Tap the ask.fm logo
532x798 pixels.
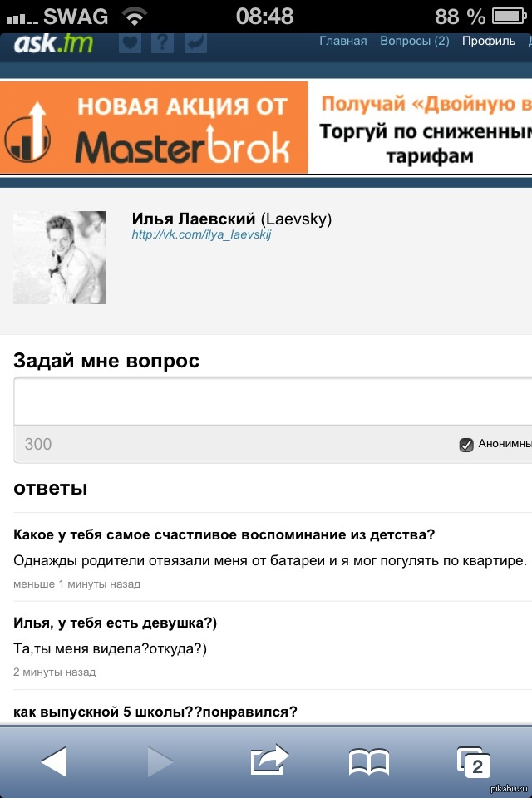(53, 43)
